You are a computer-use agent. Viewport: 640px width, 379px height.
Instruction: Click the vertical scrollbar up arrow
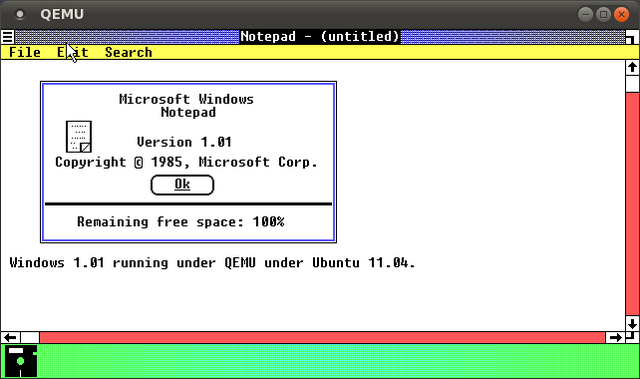(x=632, y=67)
